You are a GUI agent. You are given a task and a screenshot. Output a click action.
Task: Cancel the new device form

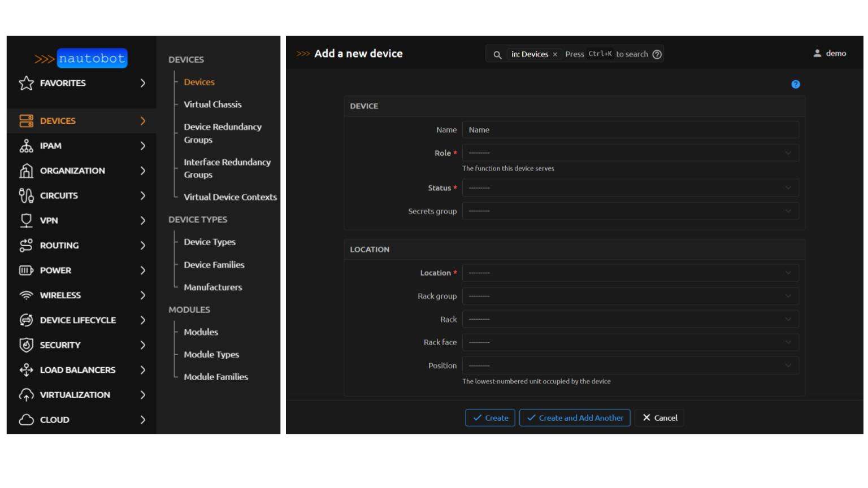click(659, 418)
